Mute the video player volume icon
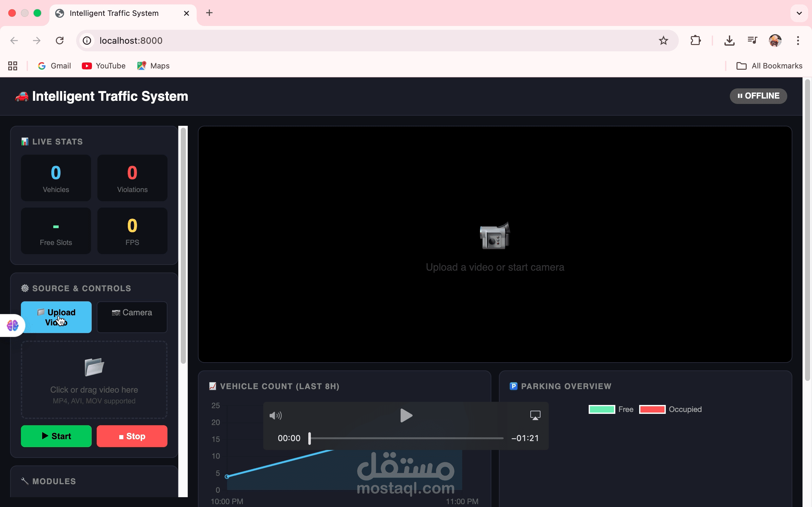 click(x=275, y=416)
